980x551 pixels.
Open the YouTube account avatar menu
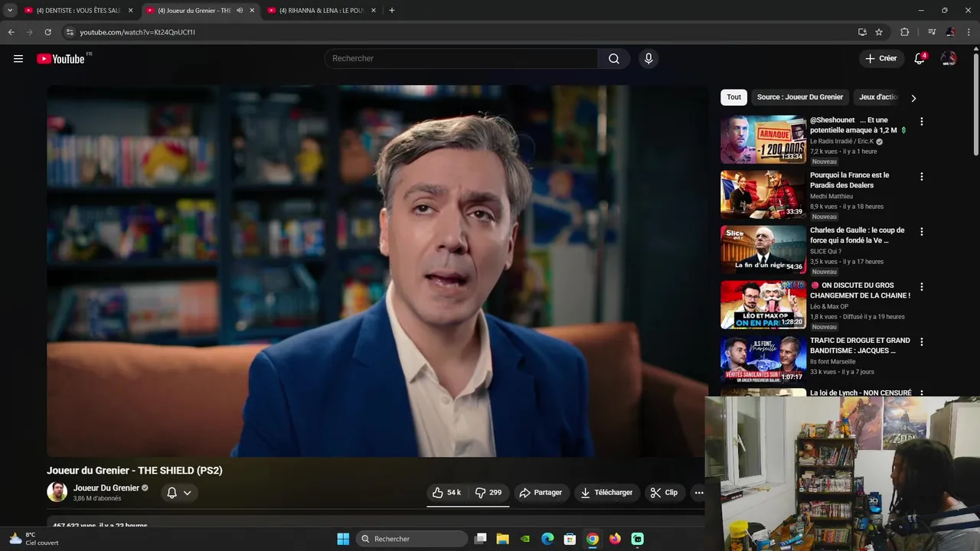point(949,59)
